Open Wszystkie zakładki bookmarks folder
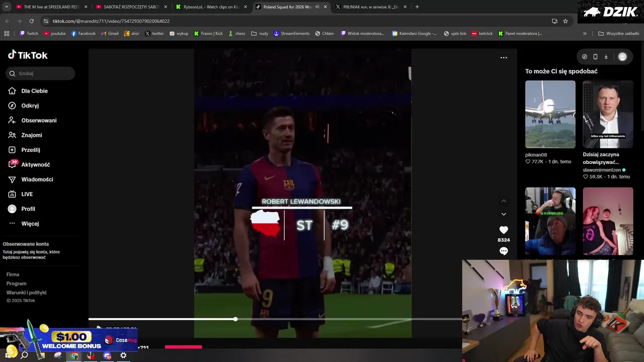The image size is (644, 362). pos(618,34)
